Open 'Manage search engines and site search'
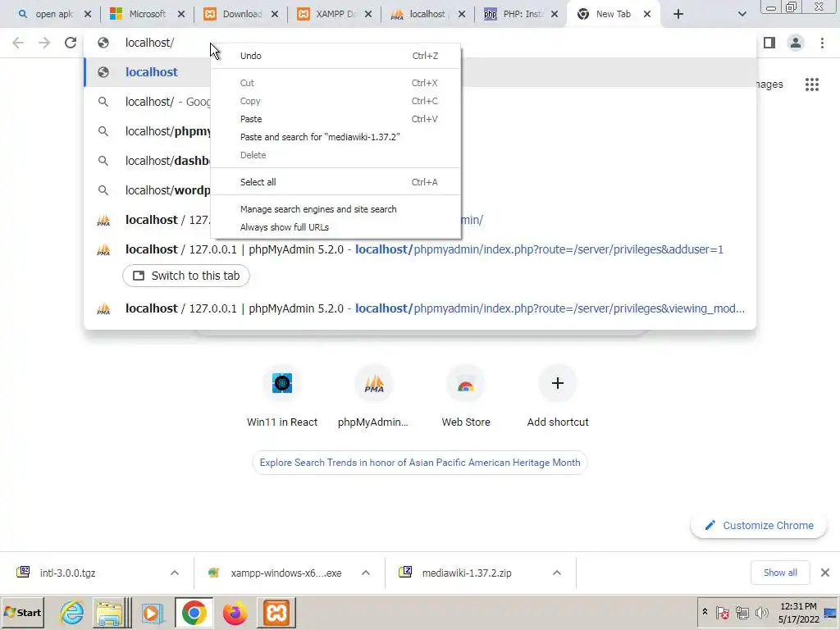 (x=336, y=209)
